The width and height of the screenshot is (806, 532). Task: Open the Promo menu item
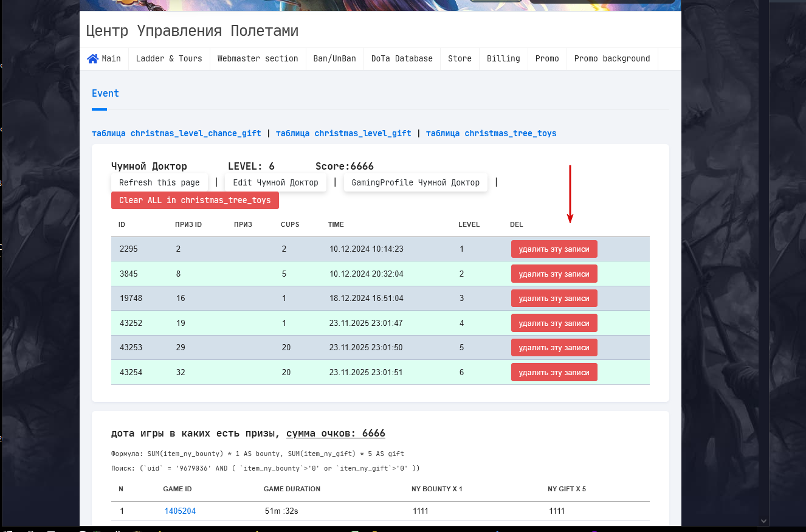(547, 59)
